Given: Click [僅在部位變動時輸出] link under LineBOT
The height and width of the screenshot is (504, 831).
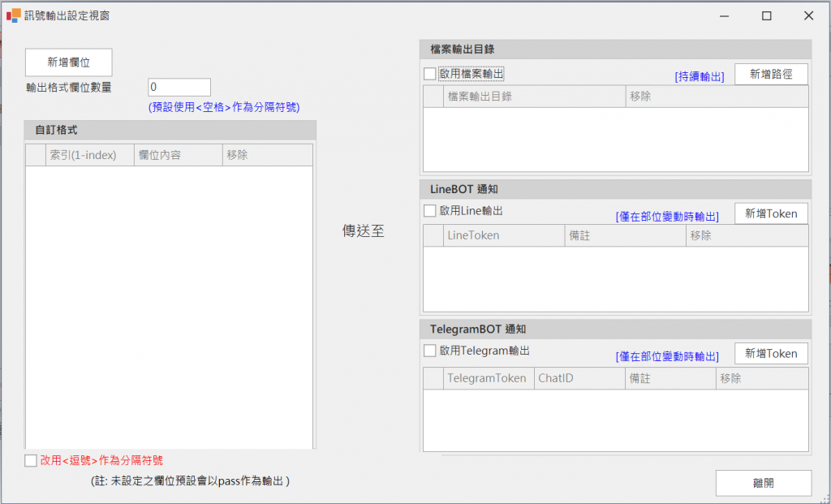Looking at the screenshot, I should 667,217.
